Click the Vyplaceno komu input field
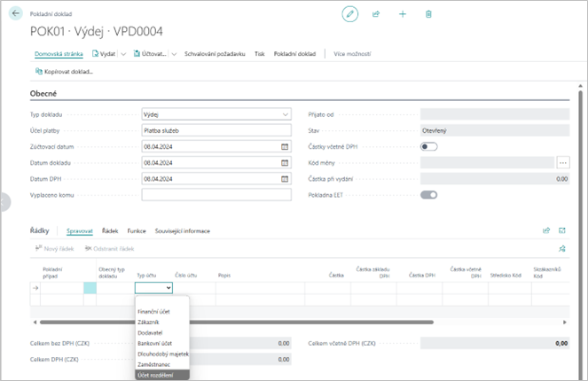The height and width of the screenshot is (381, 588). click(216, 195)
